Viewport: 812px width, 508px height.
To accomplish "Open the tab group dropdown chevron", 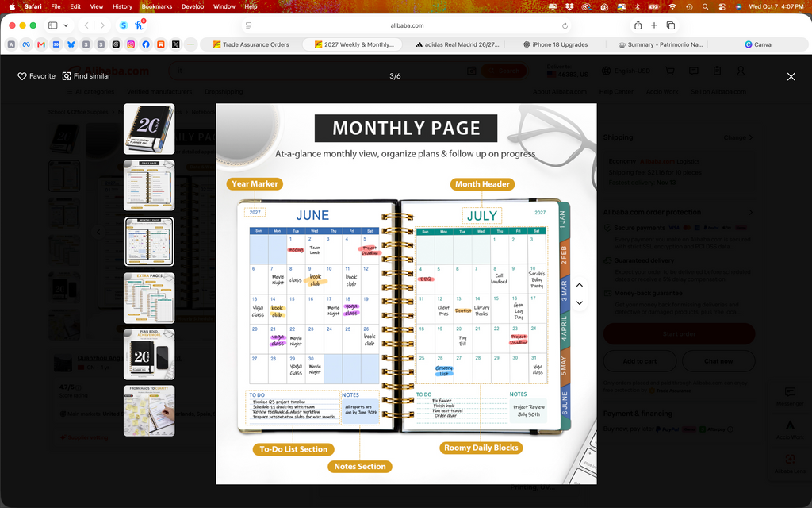I will click(66, 25).
